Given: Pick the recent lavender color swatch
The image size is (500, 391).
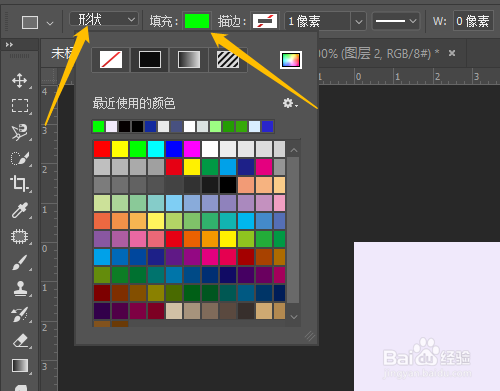Looking at the screenshot, I should click(111, 127).
